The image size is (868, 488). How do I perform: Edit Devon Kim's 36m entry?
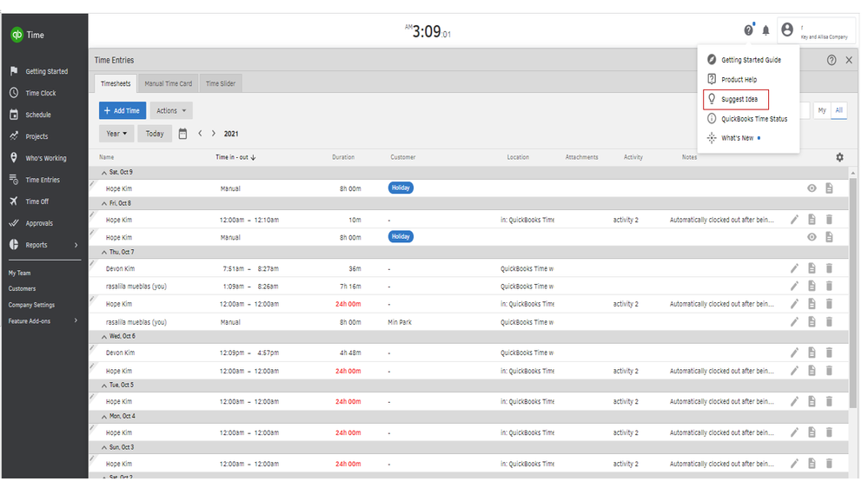click(794, 268)
